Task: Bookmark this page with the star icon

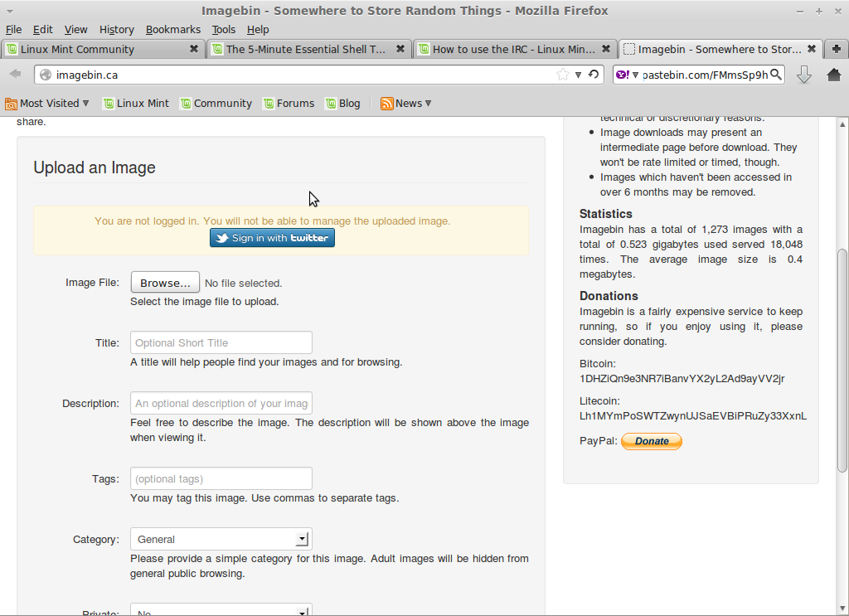Action: [563, 75]
